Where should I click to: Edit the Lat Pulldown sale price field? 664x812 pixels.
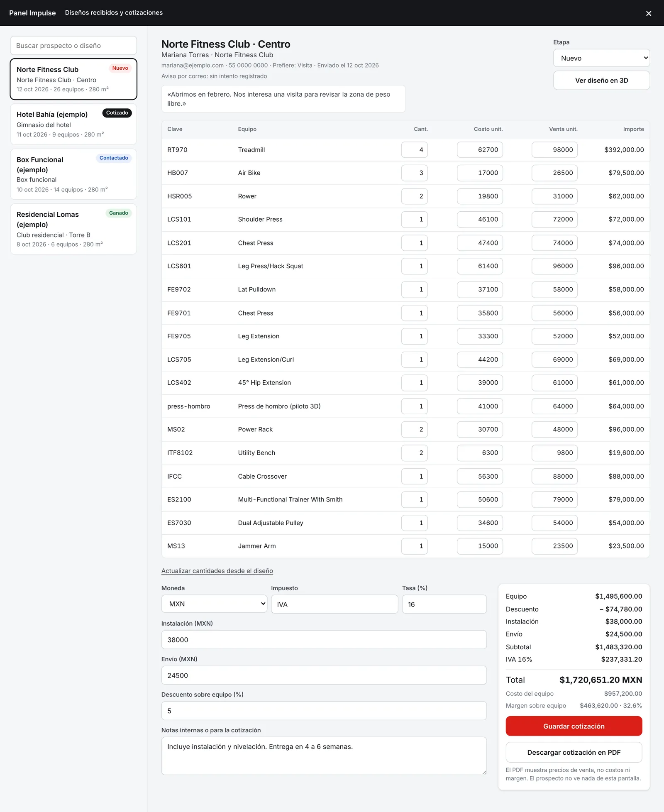click(x=554, y=289)
